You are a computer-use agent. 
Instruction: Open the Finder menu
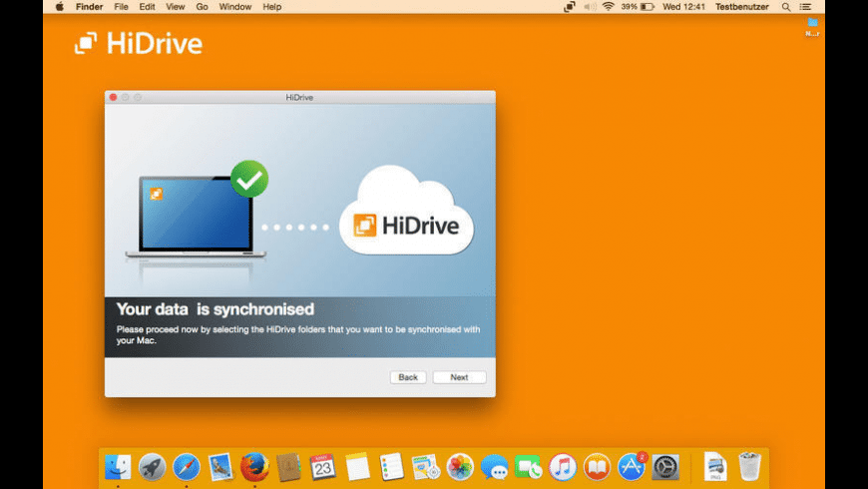[89, 7]
